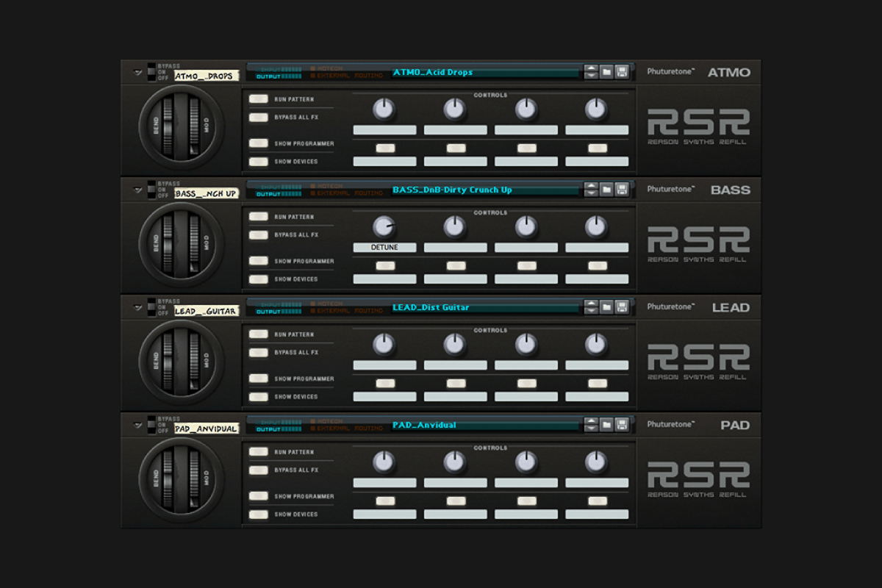Toggle Show Programmer on LEAD device
This screenshot has width=882, height=588.
pos(258,379)
